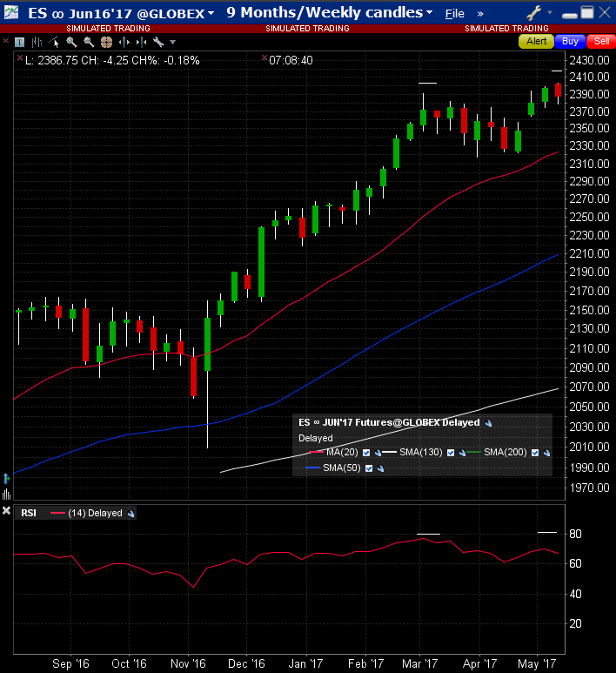Disable the SMA(50) checkbox
The image size is (616, 673).
point(370,468)
